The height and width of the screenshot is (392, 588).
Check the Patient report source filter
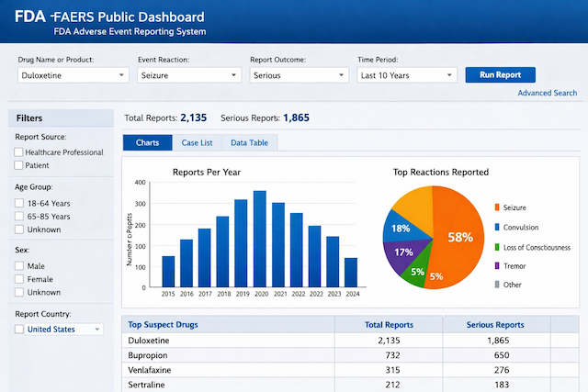point(19,165)
